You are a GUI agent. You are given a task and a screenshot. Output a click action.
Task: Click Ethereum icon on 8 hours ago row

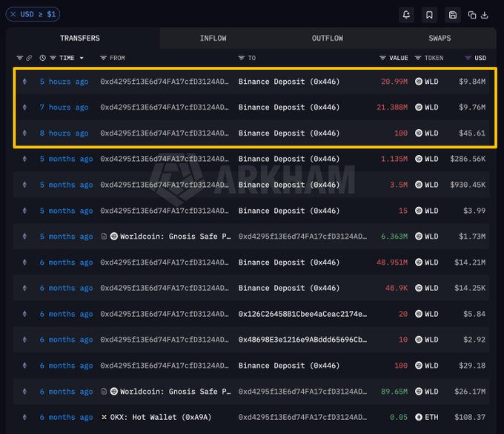[x=24, y=133]
